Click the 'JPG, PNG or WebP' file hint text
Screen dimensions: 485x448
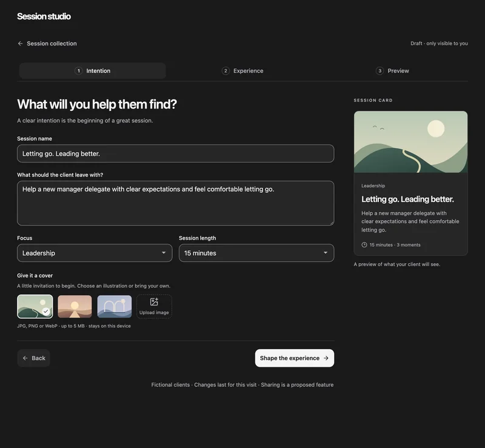74,326
